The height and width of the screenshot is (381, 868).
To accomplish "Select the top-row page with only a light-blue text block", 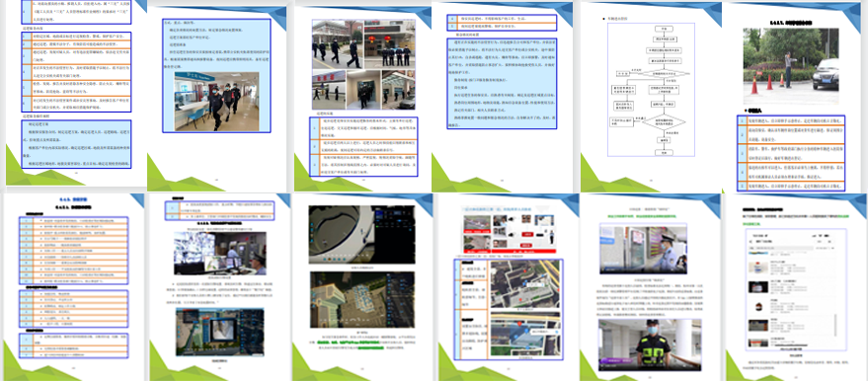I will (503, 96).
